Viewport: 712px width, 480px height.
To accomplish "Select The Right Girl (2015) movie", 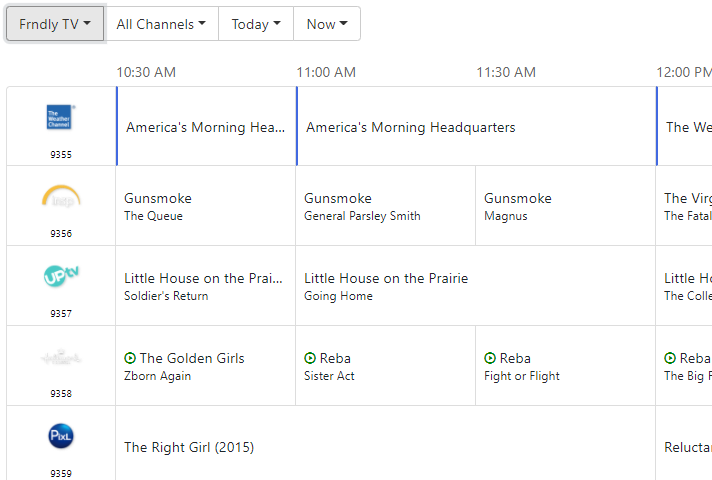I will (x=386, y=443).
